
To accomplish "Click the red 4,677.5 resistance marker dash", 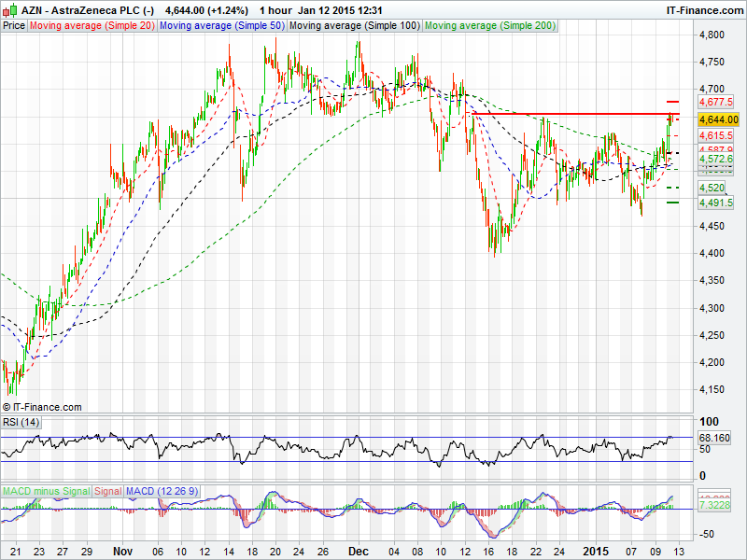I will (x=672, y=101).
